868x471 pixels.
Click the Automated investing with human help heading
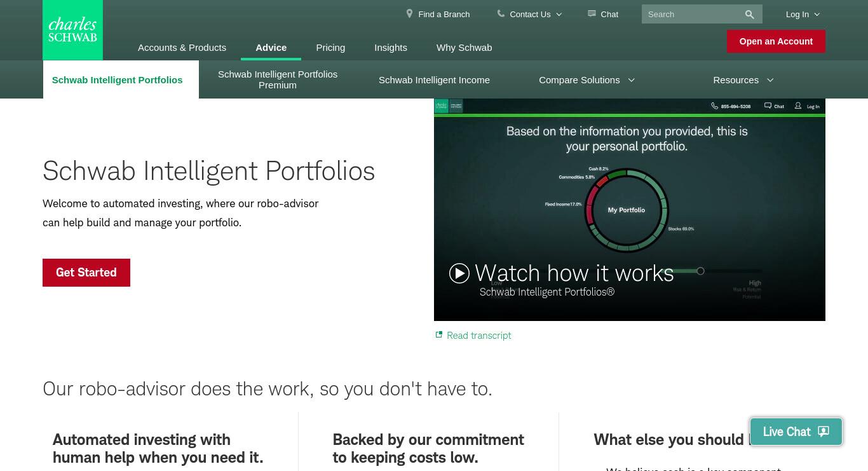coord(158,449)
